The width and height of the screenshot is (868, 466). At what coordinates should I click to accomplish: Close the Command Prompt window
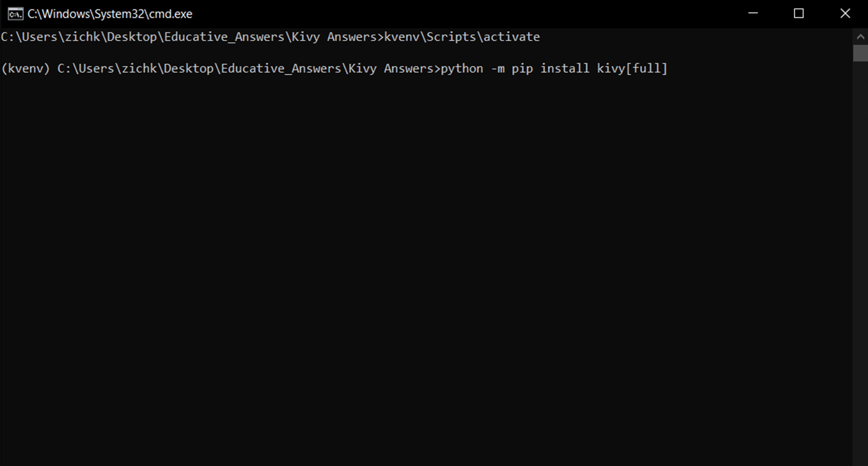coord(845,14)
